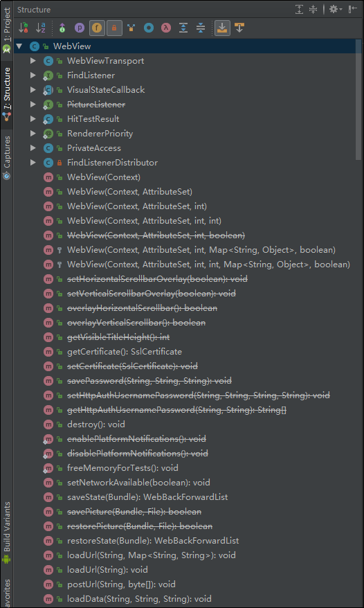Select postUrl(String, byte[]): void
The height and width of the screenshot is (608, 364).
(x=121, y=584)
